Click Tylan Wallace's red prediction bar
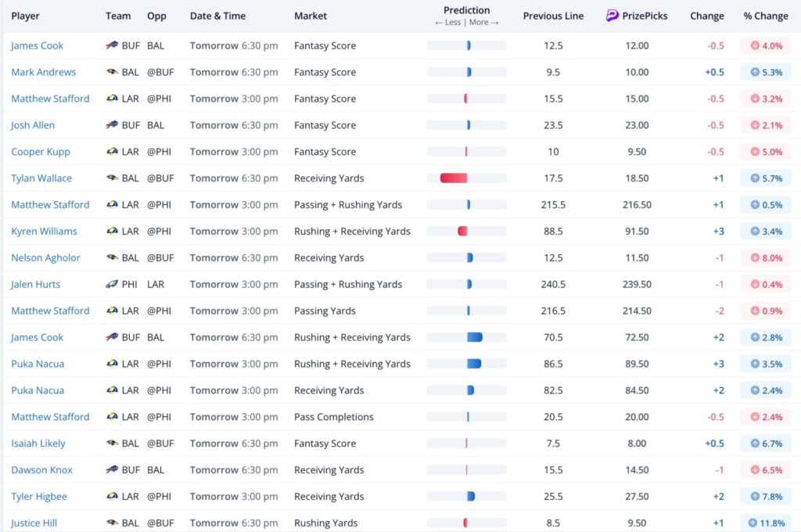The width and height of the screenshot is (801, 532). click(454, 178)
